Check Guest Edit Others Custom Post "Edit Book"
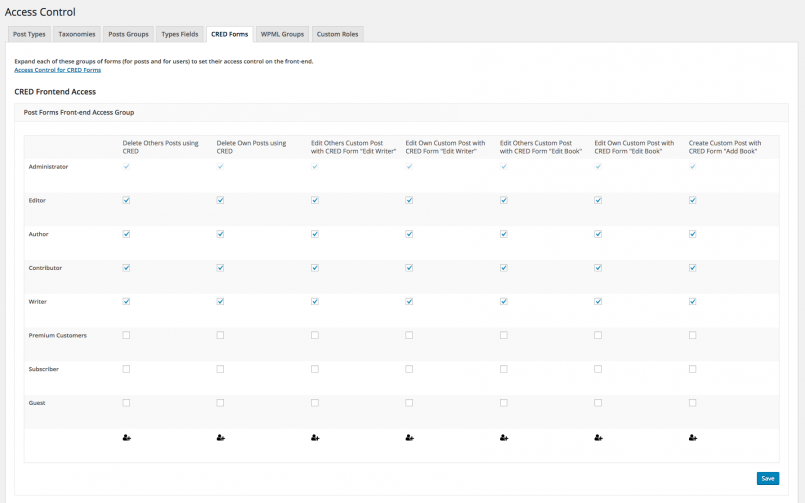 coord(504,403)
